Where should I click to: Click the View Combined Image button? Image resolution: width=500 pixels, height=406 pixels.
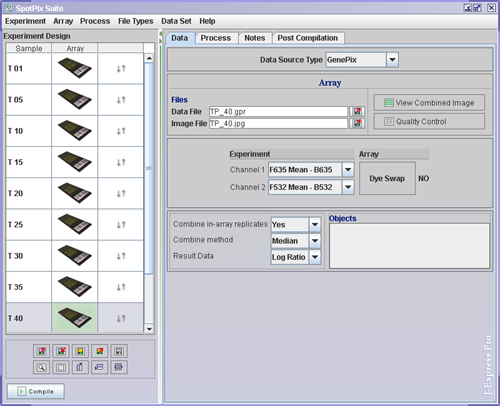429,103
